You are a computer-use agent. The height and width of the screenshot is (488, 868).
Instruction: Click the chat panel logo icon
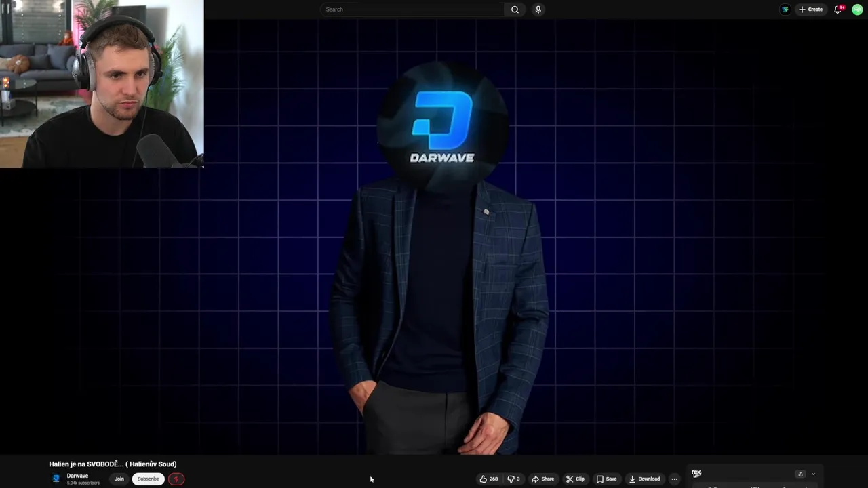point(696,474)
